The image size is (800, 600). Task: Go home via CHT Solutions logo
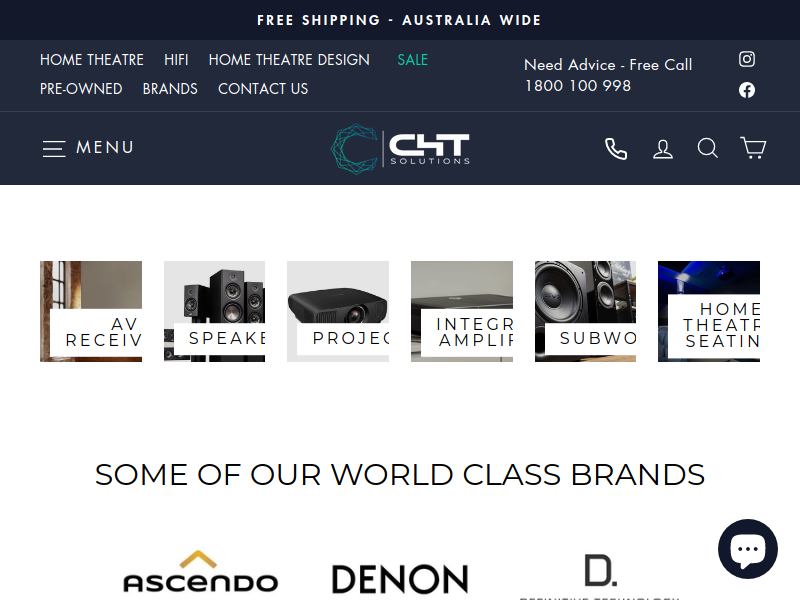click(400, 148)
